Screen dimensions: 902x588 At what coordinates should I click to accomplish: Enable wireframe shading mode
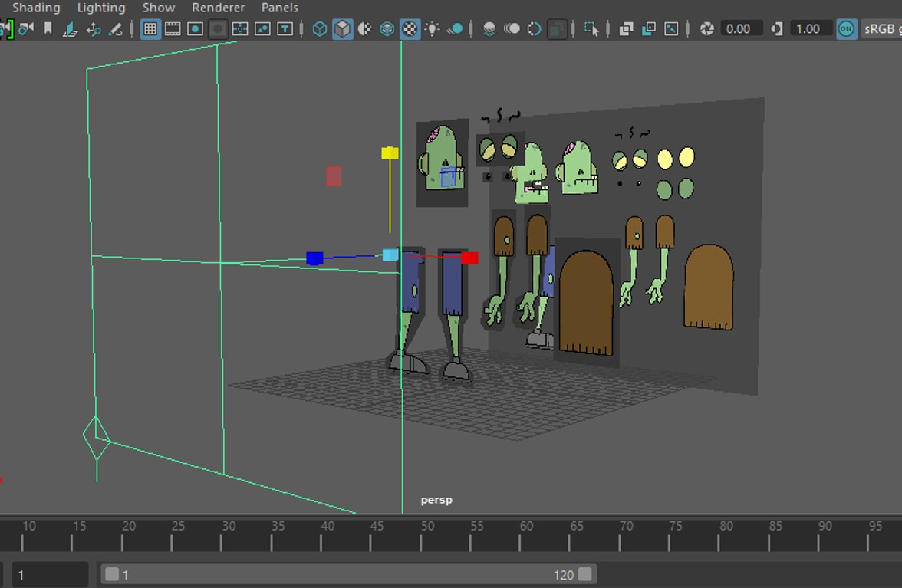tap(320, 29)
